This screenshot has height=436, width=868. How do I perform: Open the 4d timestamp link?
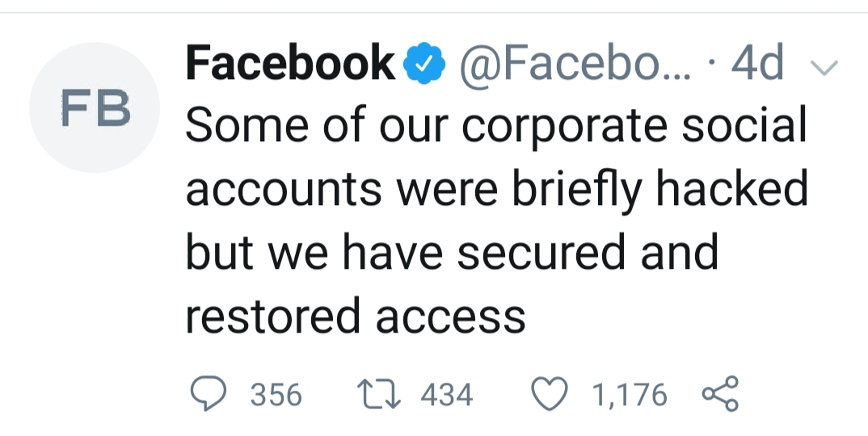pos(756,62)
